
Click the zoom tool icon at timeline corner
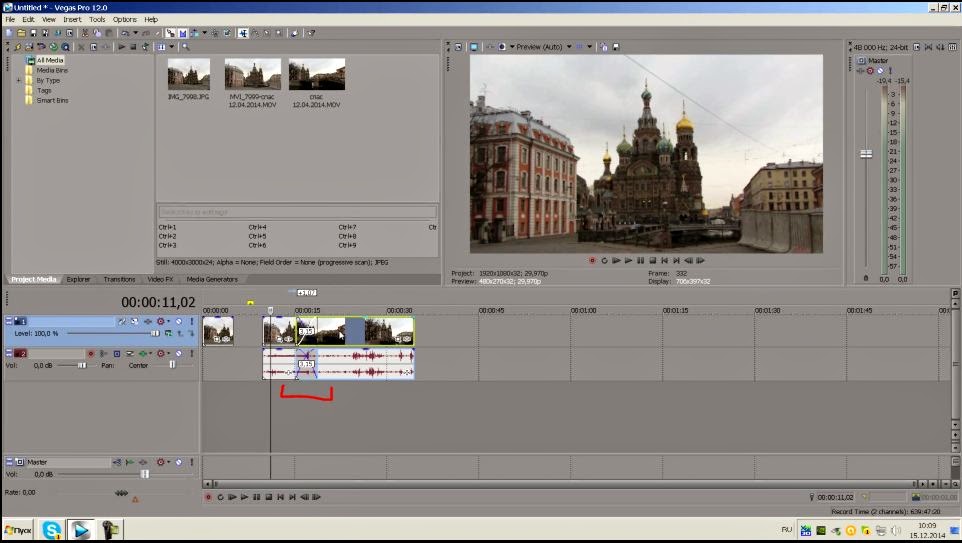click(955, 484)
